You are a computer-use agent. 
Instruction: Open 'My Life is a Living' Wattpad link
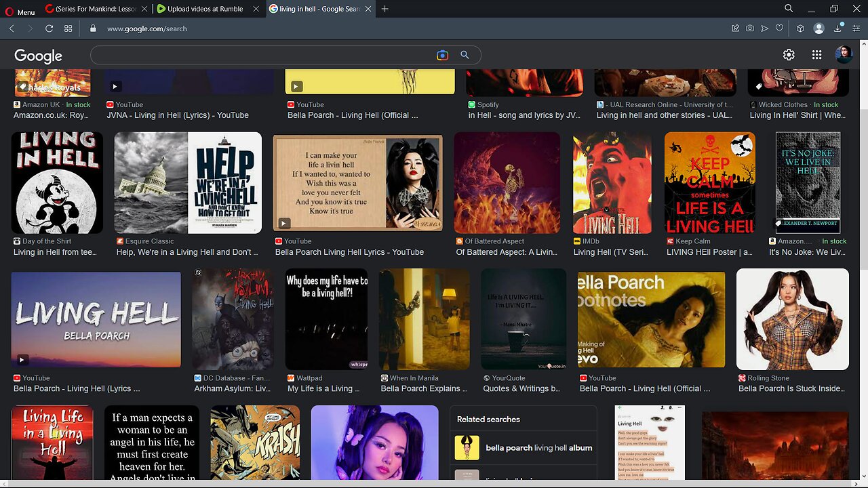(323, 389)
